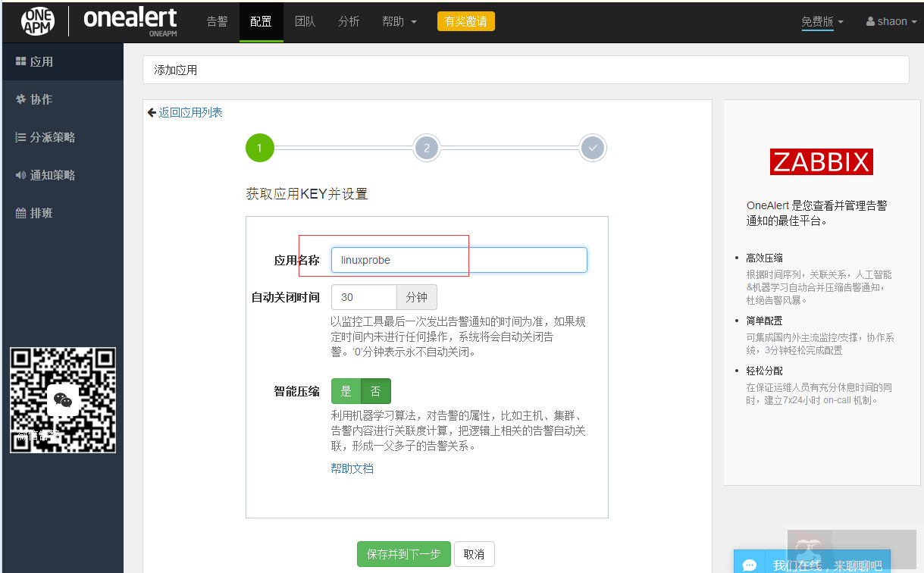Click the WeChat QR code image

pos(63,399)
